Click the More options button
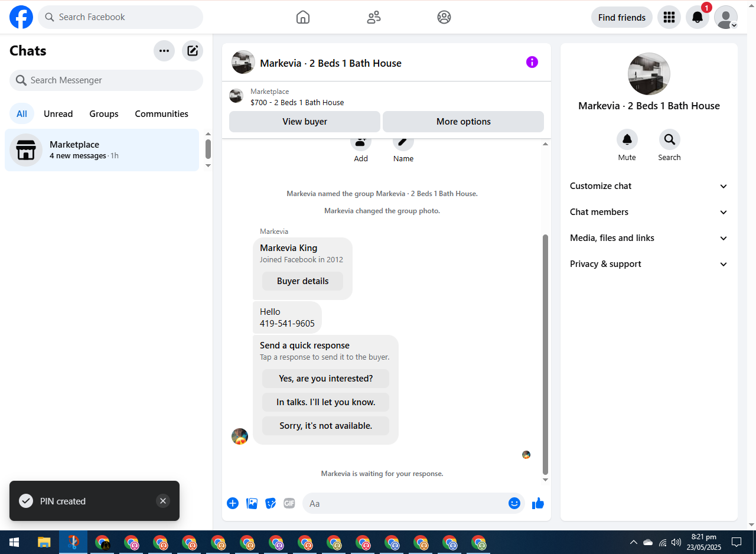The image size is (756, 554). (x=464, y=122)
